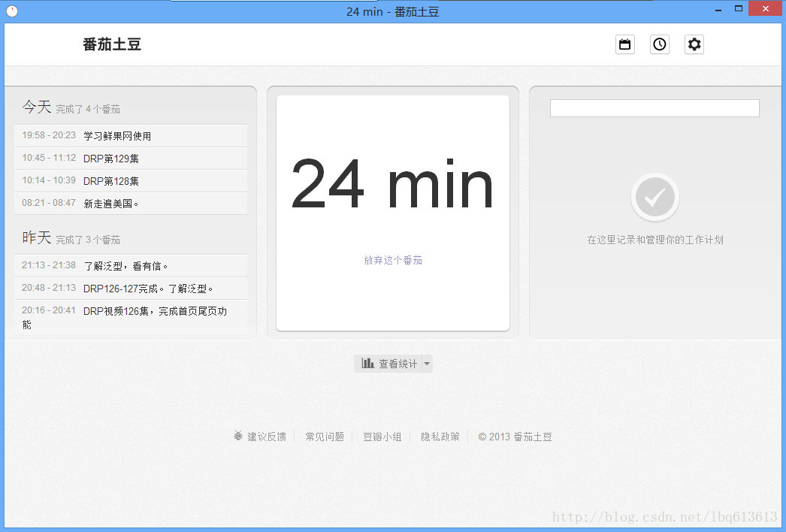Click the 昨天 section heading
This screenshot has width=786, height=532.
(37, 237)
